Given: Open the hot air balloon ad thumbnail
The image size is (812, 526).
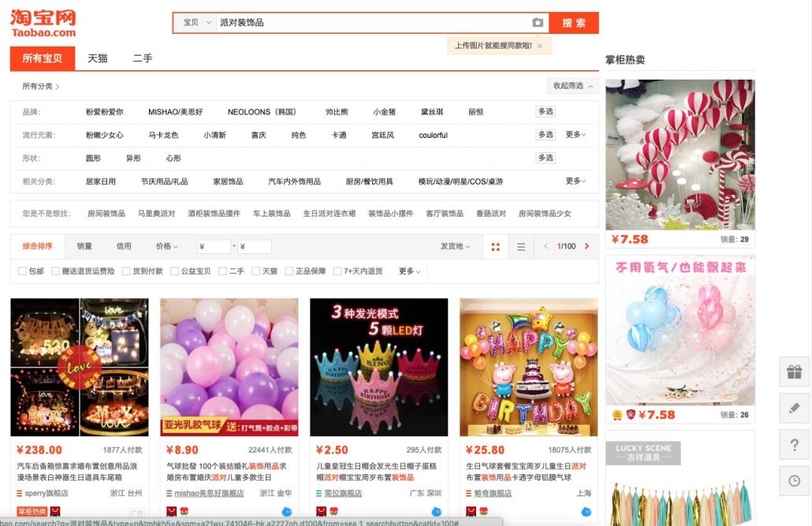Looking at the screenshot, I should pos(680,155).
